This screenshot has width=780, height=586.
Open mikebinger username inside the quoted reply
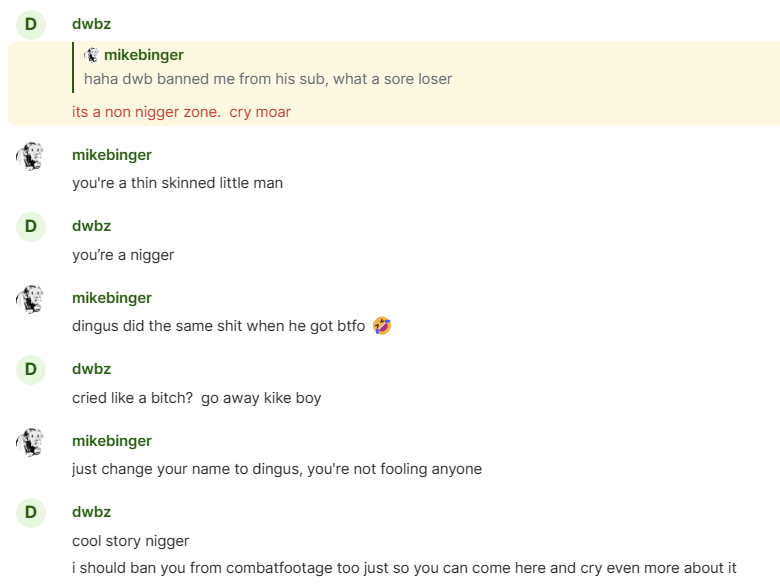pyautogui.click(x=144, y=55)
